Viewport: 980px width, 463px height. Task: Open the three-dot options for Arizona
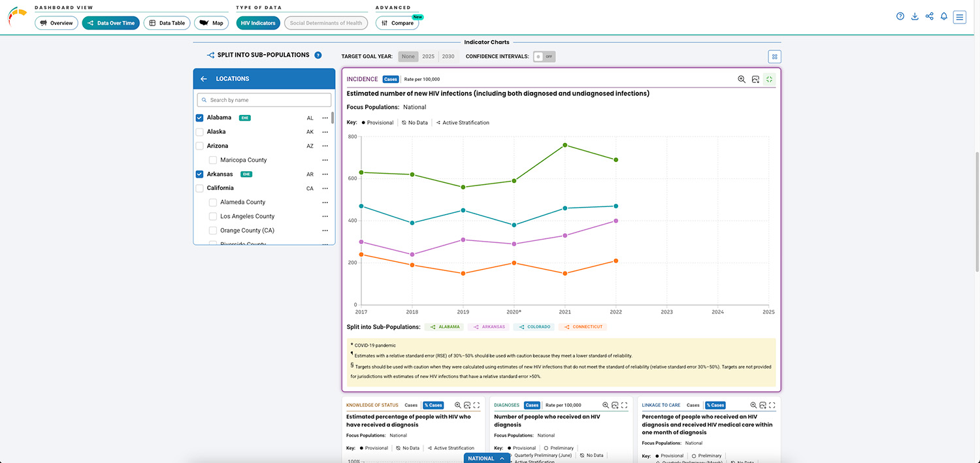(x=325, y=146)
